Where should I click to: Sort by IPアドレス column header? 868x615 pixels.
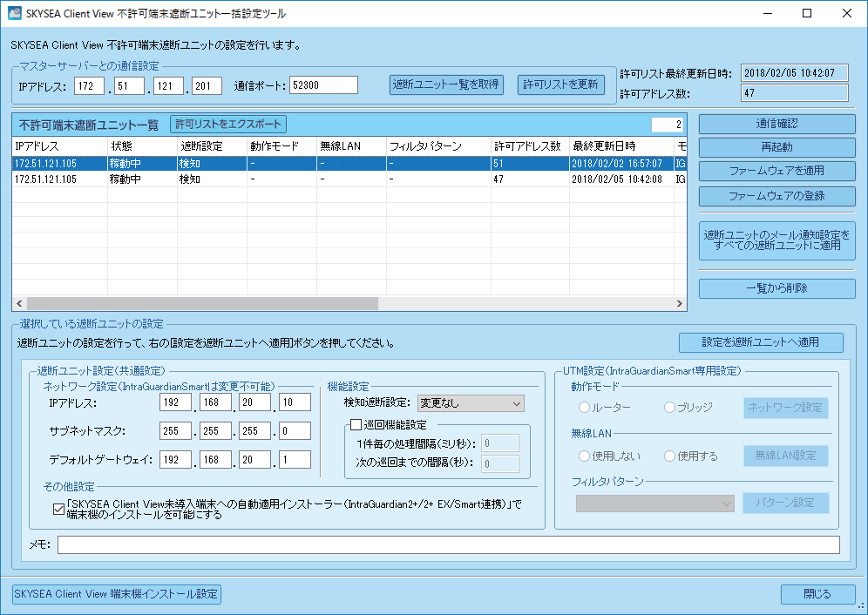[x=60, y=146]
